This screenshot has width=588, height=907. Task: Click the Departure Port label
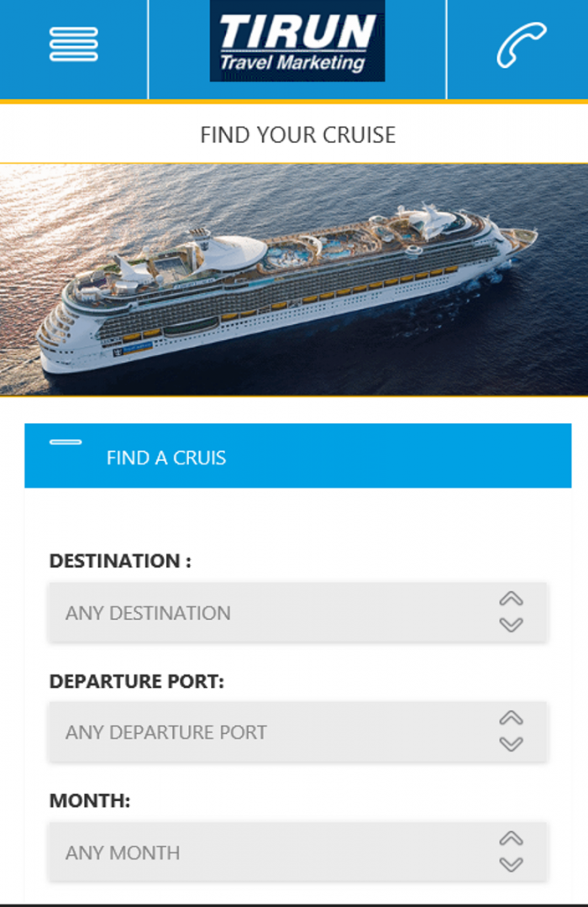[x=137, y=681]
